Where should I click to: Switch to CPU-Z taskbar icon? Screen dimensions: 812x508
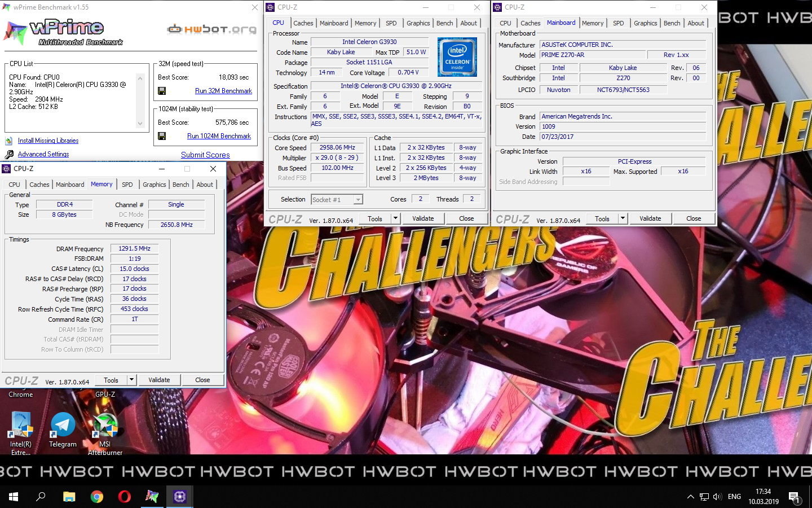[x=180, y=497]
